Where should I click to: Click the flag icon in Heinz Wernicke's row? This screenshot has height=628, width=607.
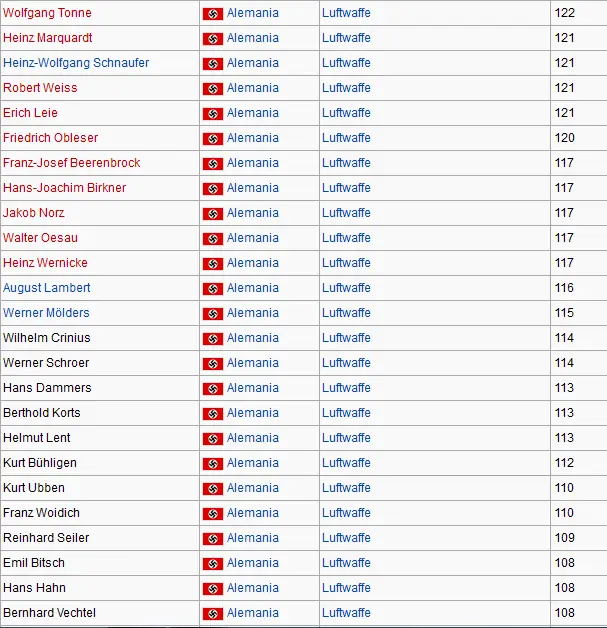point(213,264)
